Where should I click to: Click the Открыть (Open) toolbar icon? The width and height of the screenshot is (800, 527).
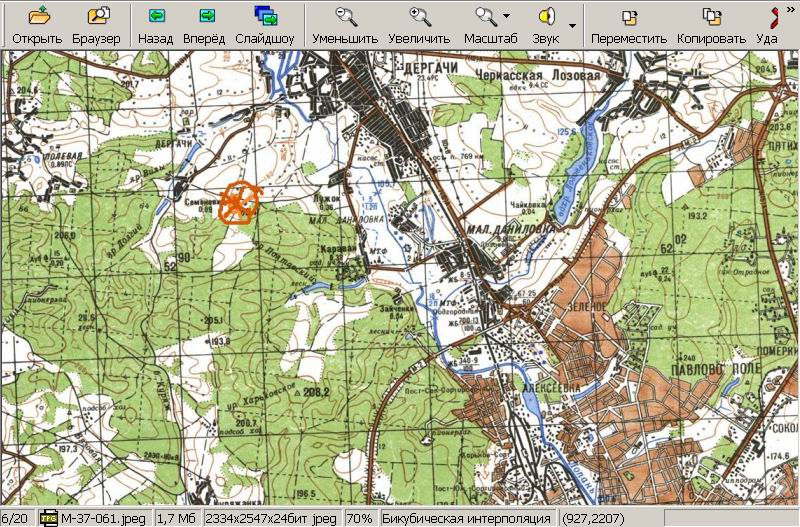tap(37, 17)
